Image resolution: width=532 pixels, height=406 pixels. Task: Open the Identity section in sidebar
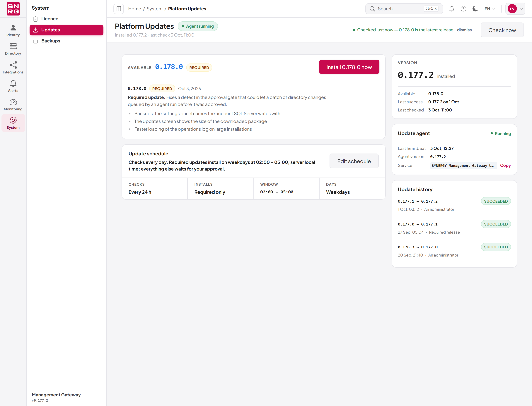[x=13, y=31]
